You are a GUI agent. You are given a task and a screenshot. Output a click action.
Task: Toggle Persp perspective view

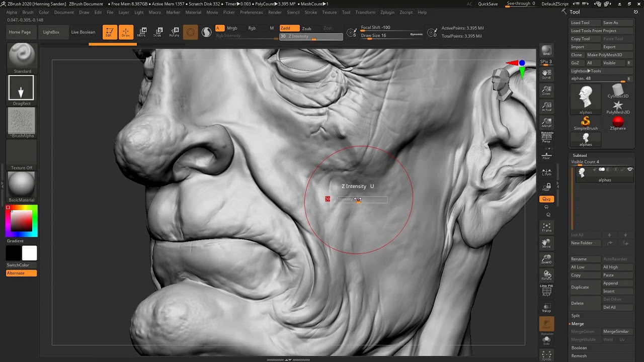pos(546,137)
